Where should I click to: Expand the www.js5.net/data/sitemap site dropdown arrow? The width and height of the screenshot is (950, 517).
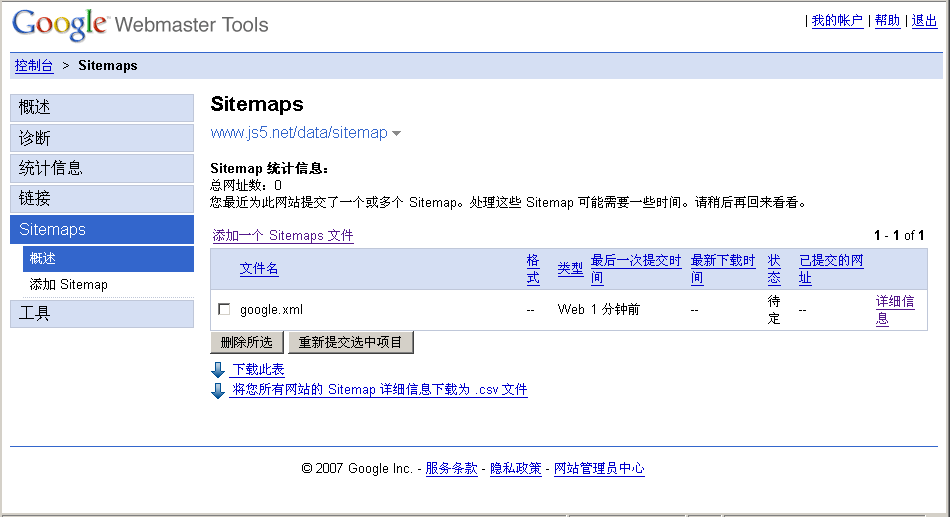[396, 133]
